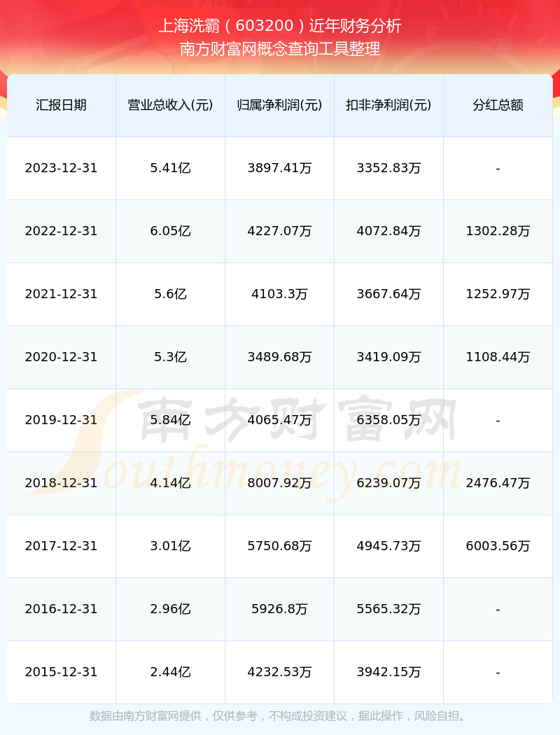Click the 扣非净利润(元) column header
The height and width of the screenshot is (735, 560).
(389, 105)
